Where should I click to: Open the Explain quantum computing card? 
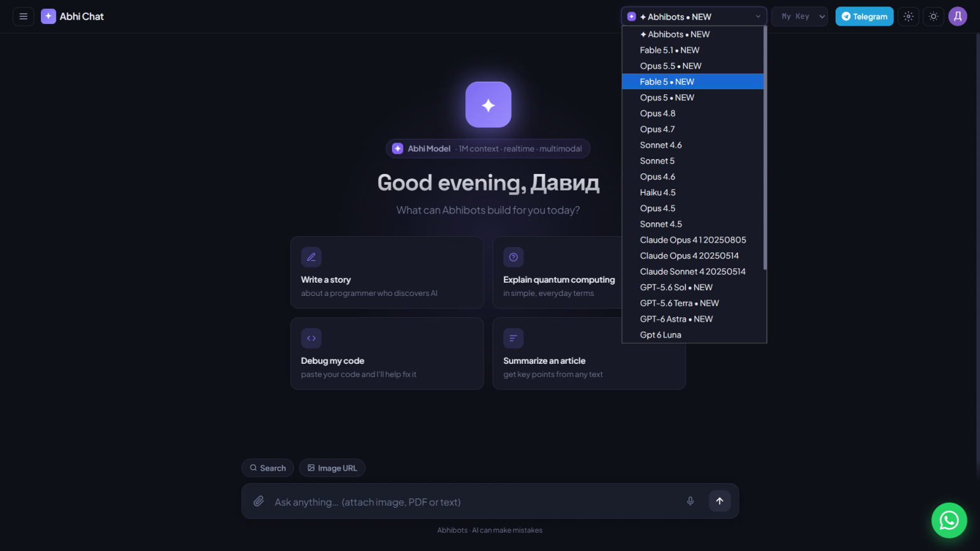[x=557, y=272]
